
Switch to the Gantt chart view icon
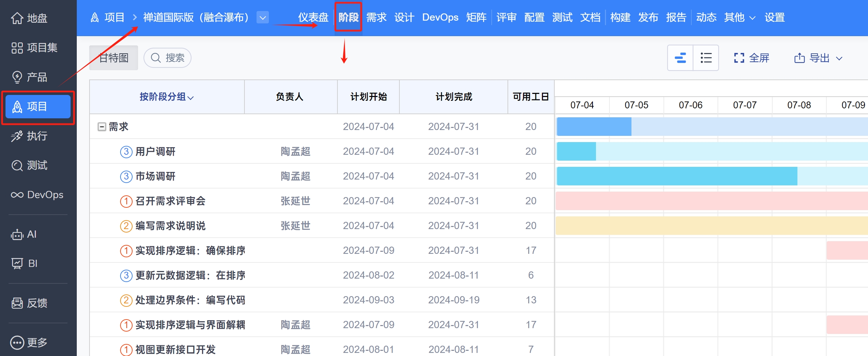click(x=680, y=57)
